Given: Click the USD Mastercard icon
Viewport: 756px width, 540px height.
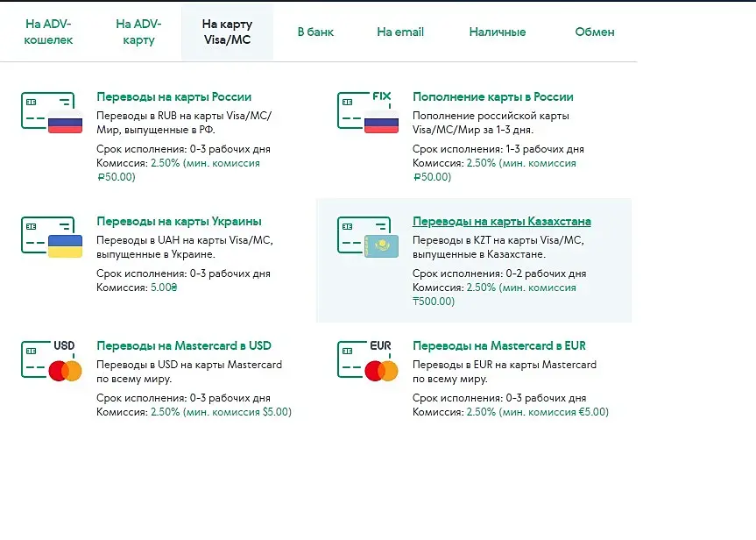Looking at the screenshot, I should 52,361.
